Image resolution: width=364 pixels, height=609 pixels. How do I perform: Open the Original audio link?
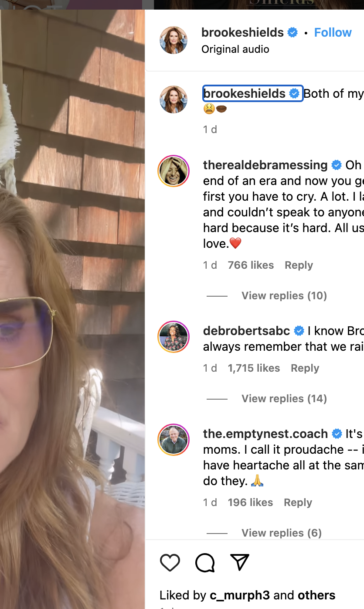click(x=235, y=49)
